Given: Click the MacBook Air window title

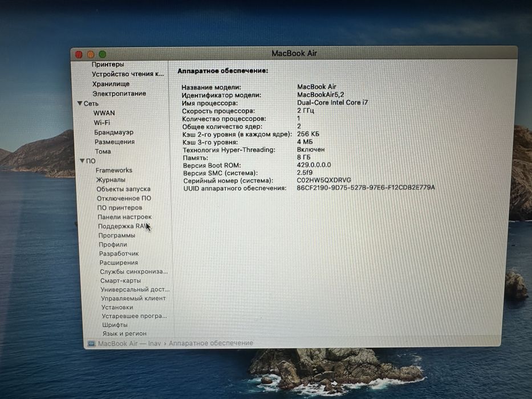Looking at the screenshot, I should (x=294, y=53).
